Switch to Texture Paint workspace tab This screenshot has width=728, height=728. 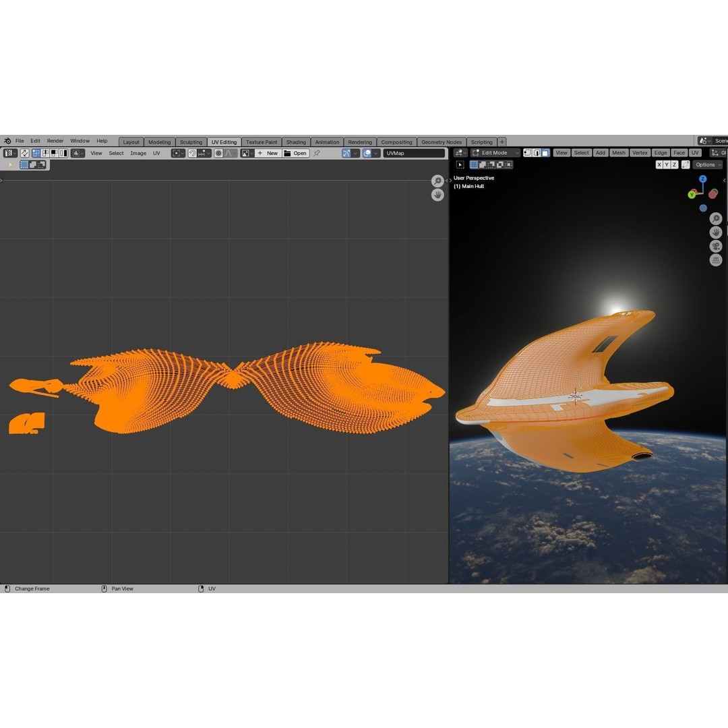(x=262, y=142)
